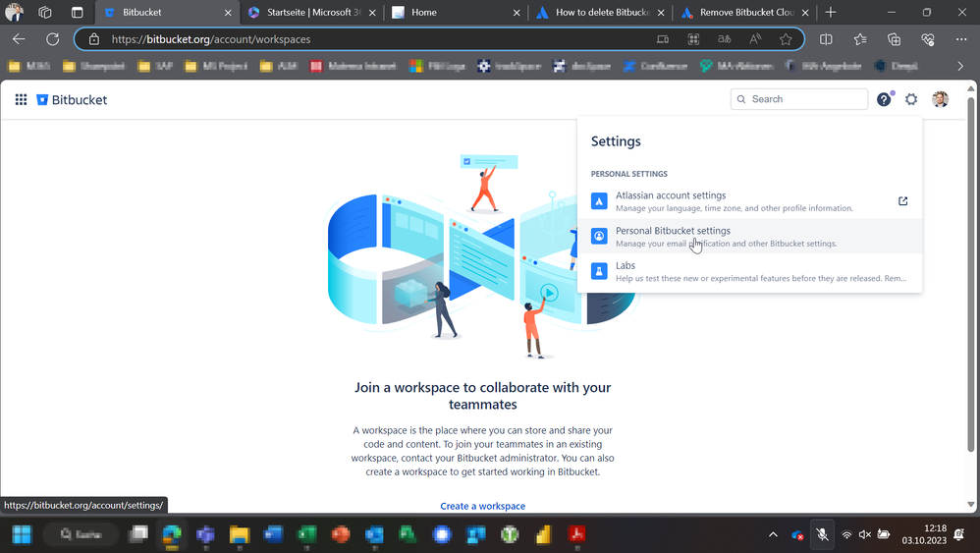
Task: Click the browser address bar URL
Action: 210,39
